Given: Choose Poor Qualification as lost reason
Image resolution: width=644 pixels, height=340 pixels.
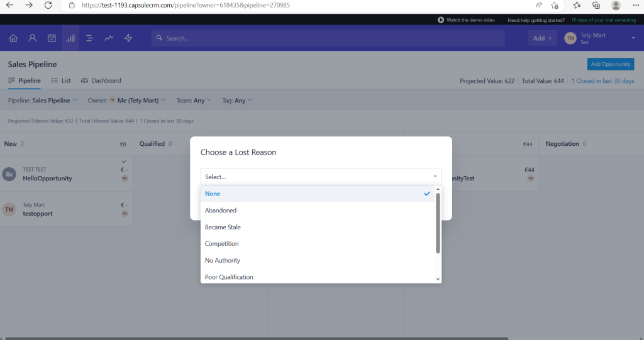Looking at the screenshot, I should pyautogui.click(x=318, y=277).
